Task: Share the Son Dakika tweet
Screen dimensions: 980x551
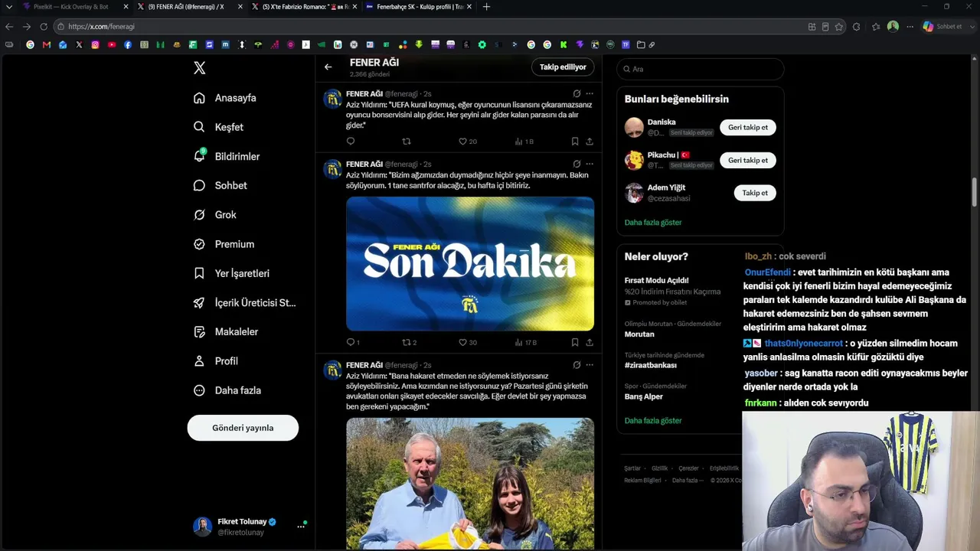Action: tap(590, 342)
